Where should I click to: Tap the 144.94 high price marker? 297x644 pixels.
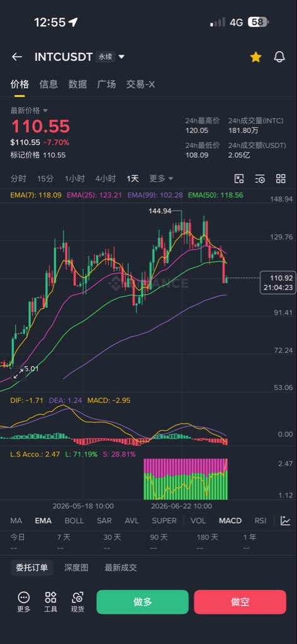[160, 211]
